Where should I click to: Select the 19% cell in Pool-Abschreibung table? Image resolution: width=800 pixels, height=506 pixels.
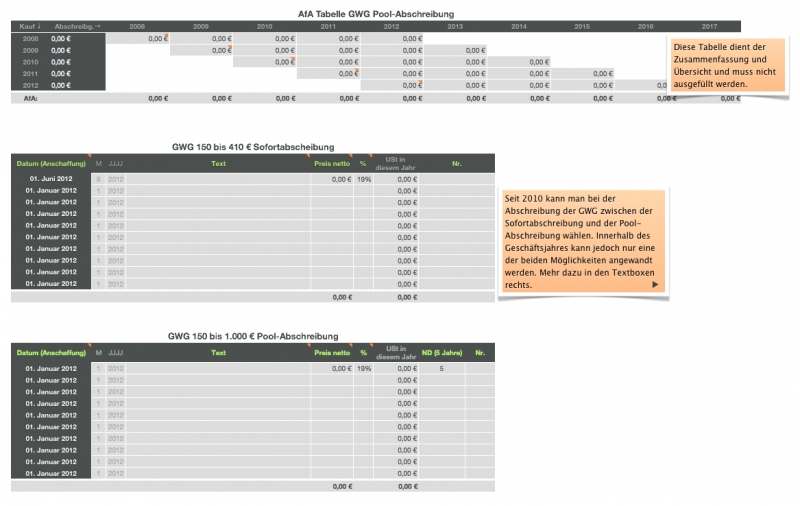coord(363,369)
